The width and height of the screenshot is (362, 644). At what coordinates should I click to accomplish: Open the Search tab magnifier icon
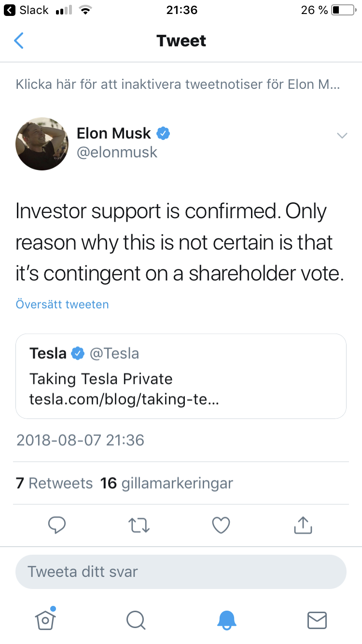click(x=136, y=620)
